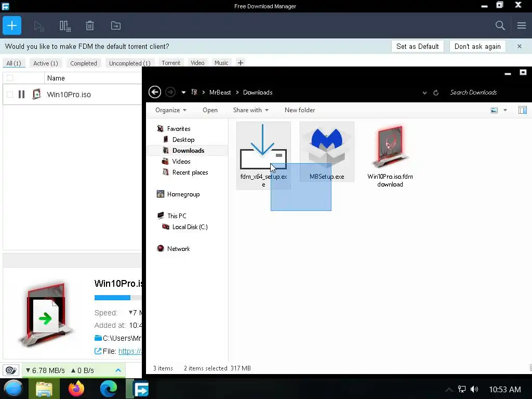Open the address bar history dropdown
This screenshot has width=532, height=399.
[424, 92]
